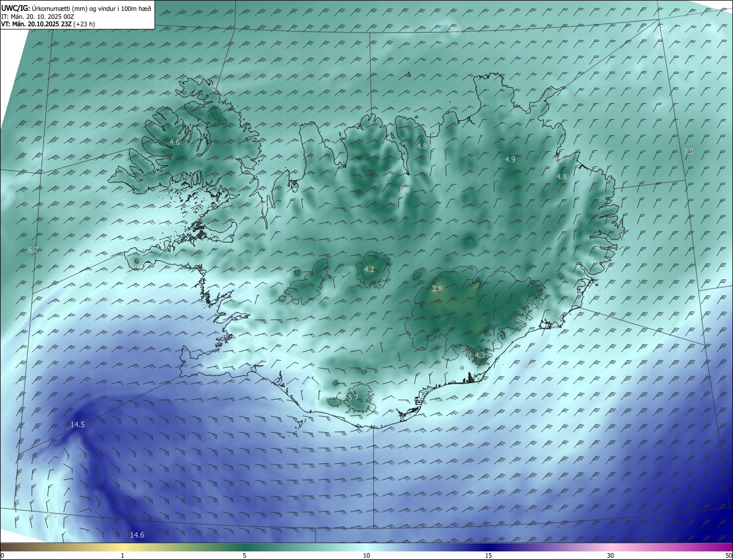This screenshot has width=733, height=560.
Task: Click the 7.0 value label on the map
Action: click(x=688, y=151)
